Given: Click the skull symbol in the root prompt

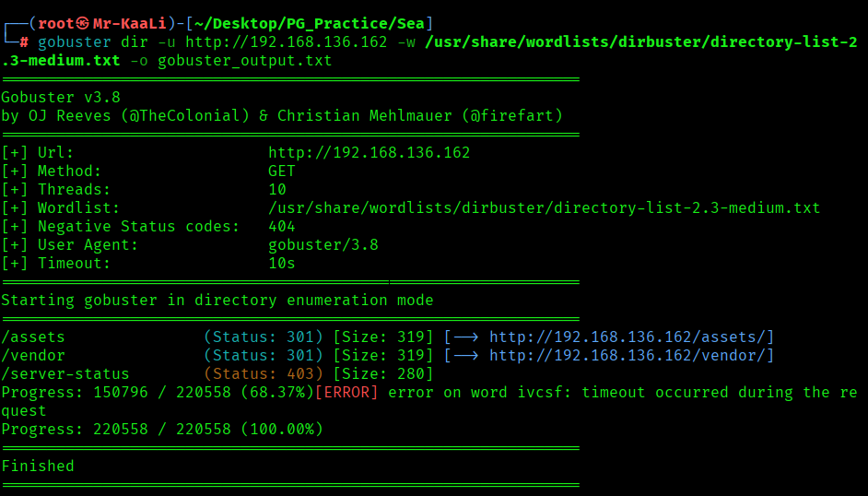Looking at the screenshot, I should (x=83, y=23).
